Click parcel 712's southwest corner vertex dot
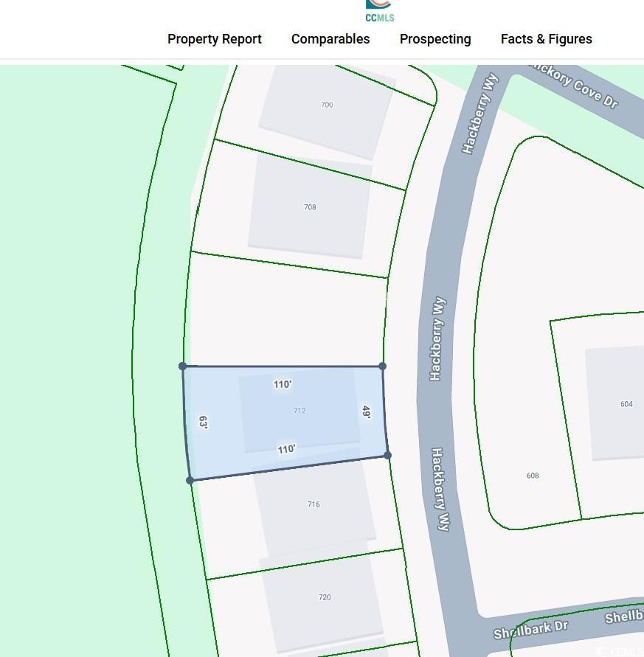 pos(190,480)
